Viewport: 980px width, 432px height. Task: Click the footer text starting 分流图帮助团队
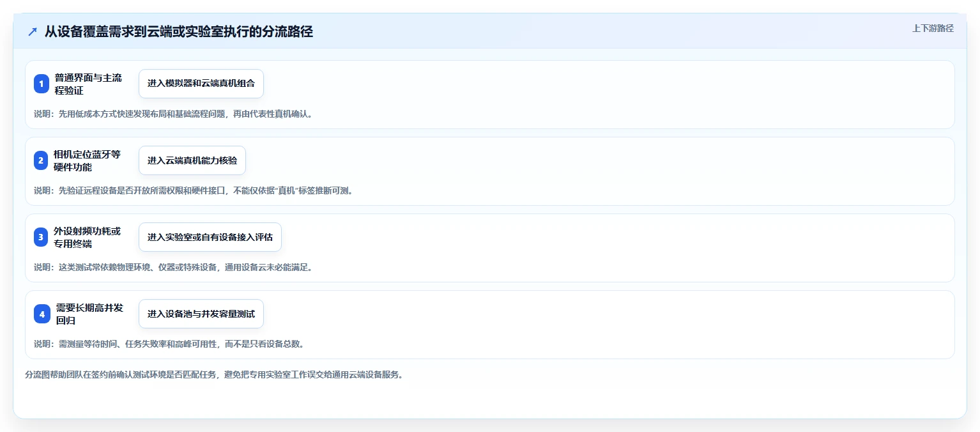(x=214, y=374)
